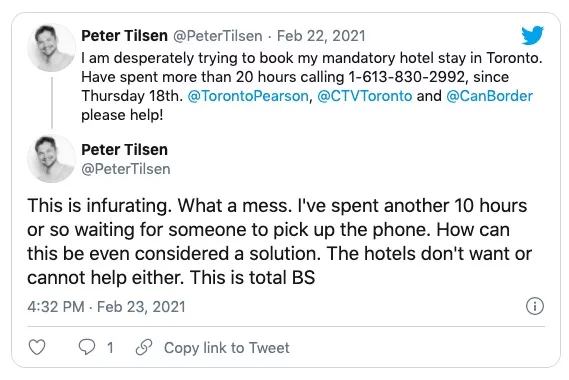Open tweet info circle icon
This screenshot has height=380, width=569.
tap(535, 306)
